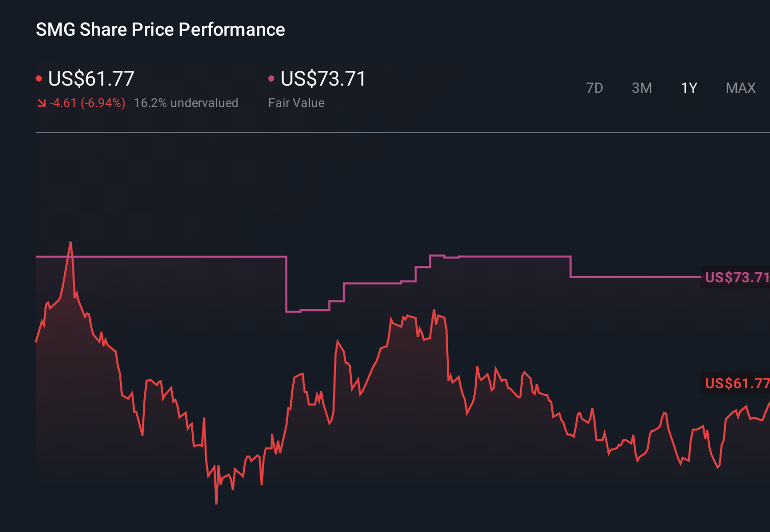Click the highest peak of the red price line
770x532 pixels.
point(70,243)
